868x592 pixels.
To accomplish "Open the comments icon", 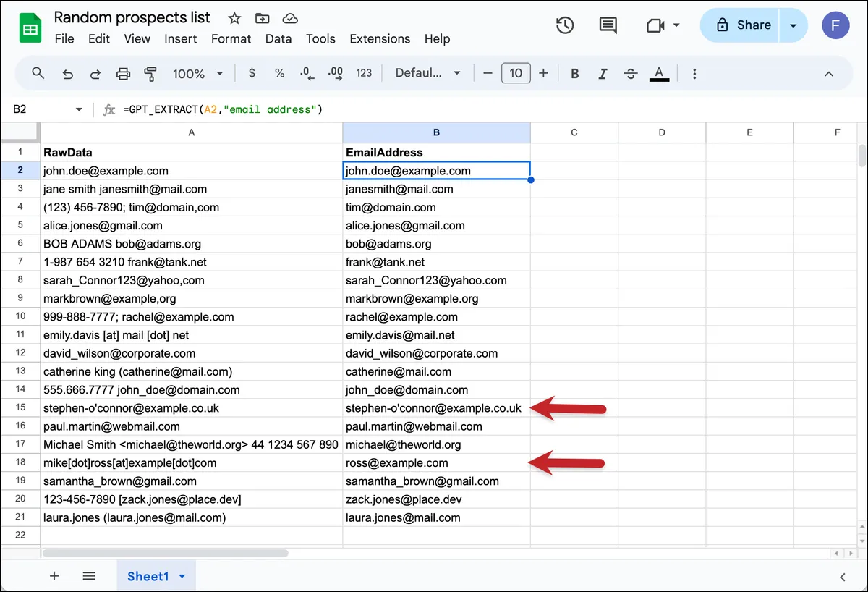I will tap(608, 25).
